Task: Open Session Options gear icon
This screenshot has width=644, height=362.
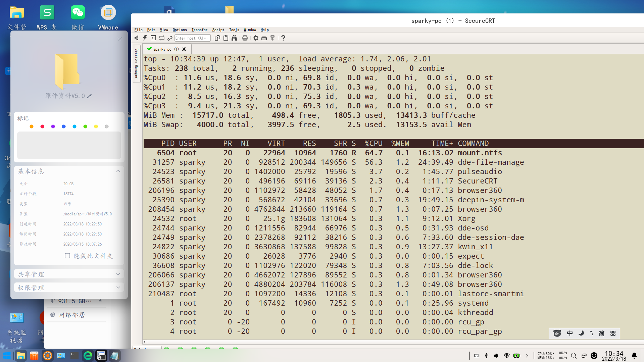Action: [256, 38]
